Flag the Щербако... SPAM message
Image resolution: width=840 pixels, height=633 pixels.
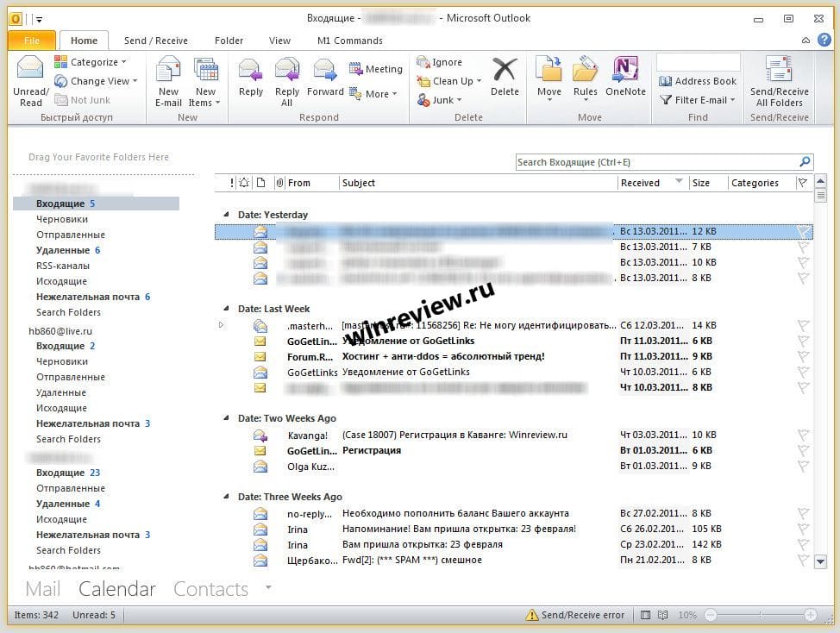803,560
